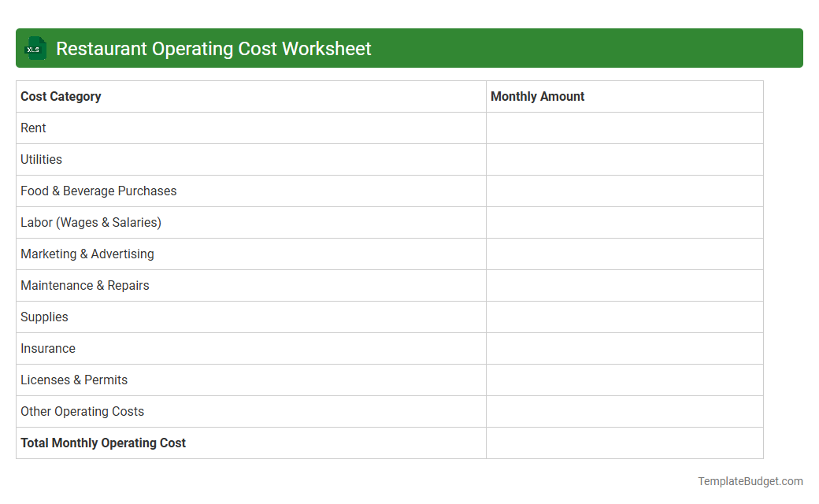Click the Licenses & Permits category
The image size is (819, 504).
[x=74, y=380]
